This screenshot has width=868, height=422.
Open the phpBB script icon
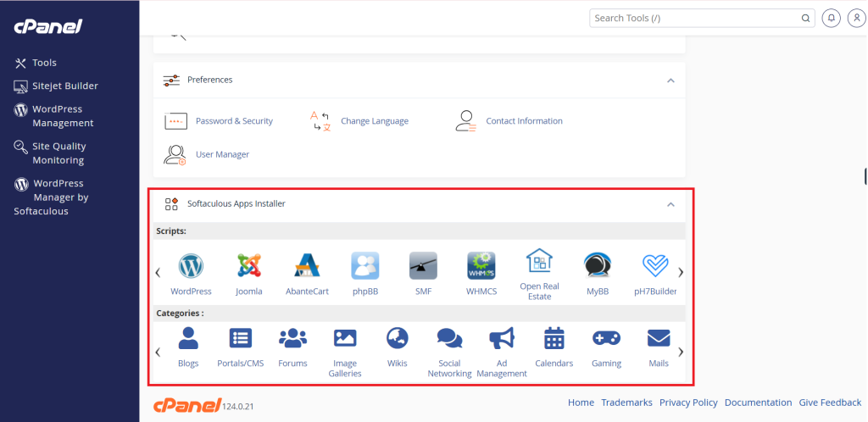(x=365, y=266)
